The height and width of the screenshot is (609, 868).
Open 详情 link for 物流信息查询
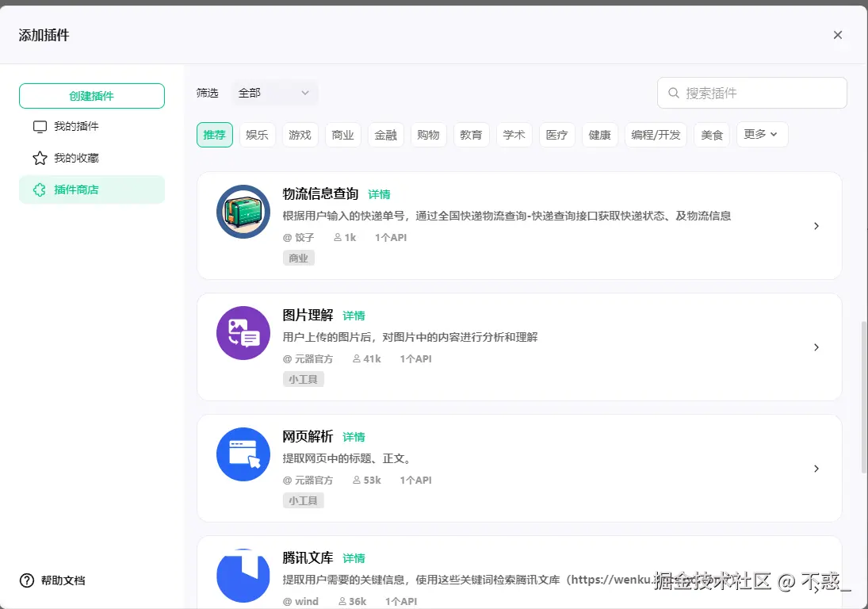tap(379, 193)
